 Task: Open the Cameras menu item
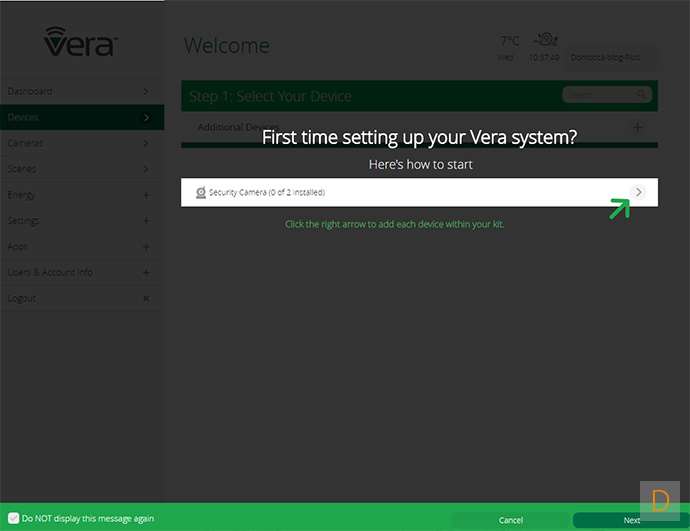coord(80,143)
